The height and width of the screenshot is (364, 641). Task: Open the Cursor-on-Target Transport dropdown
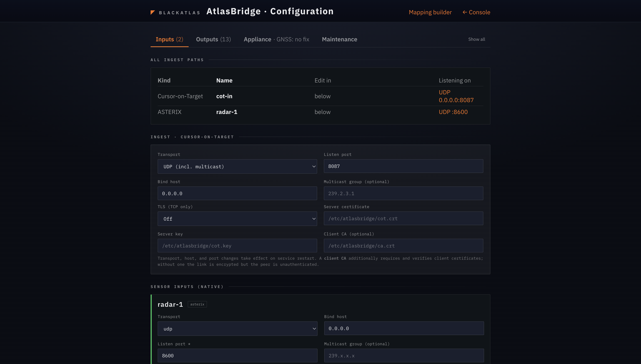tap(237, 167)
